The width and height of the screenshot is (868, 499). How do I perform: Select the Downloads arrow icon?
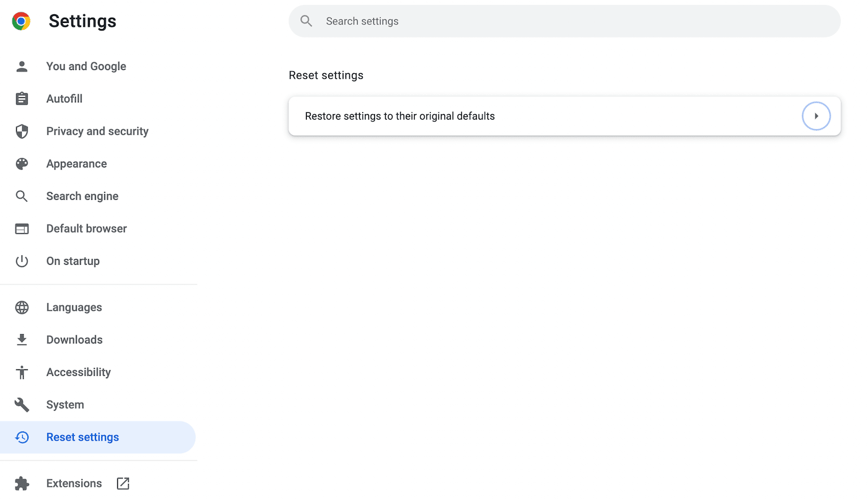coord(22,339)
